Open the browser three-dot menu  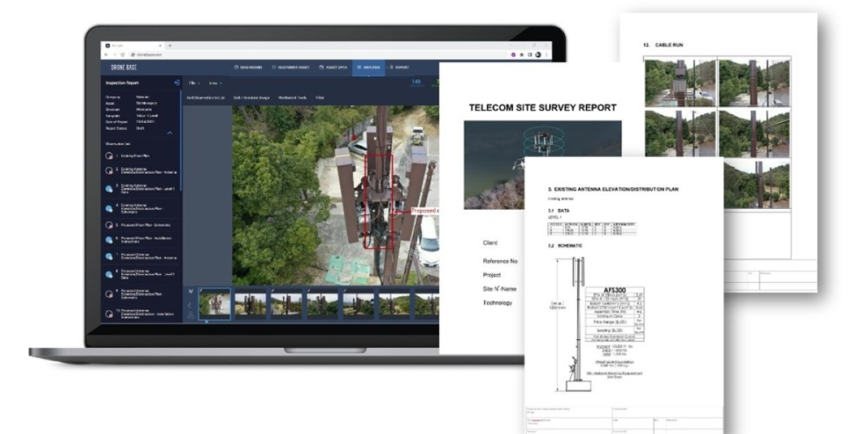[547, 54]
